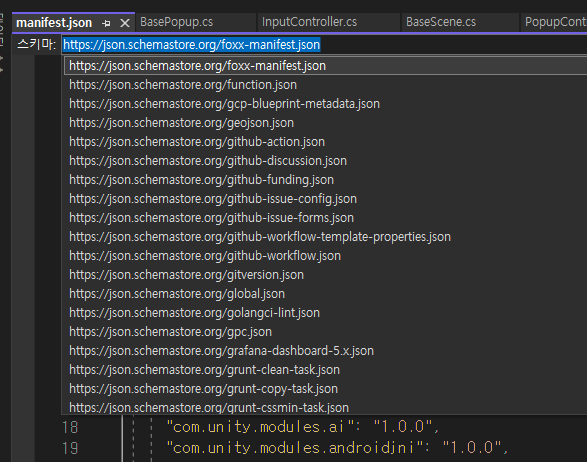
Task: Click line number 18 in the gutter
Action: click(x=70, y=427)
